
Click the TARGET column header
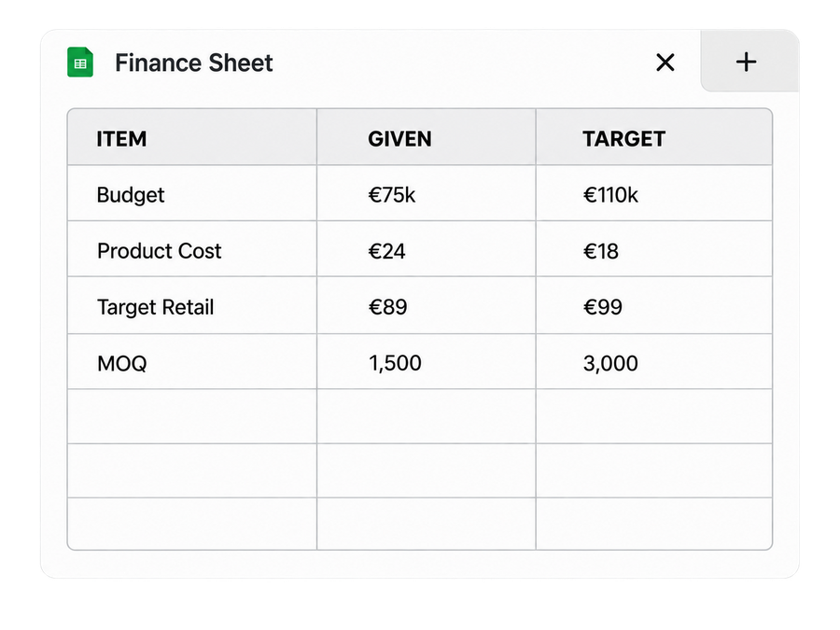tap(654, 138)
